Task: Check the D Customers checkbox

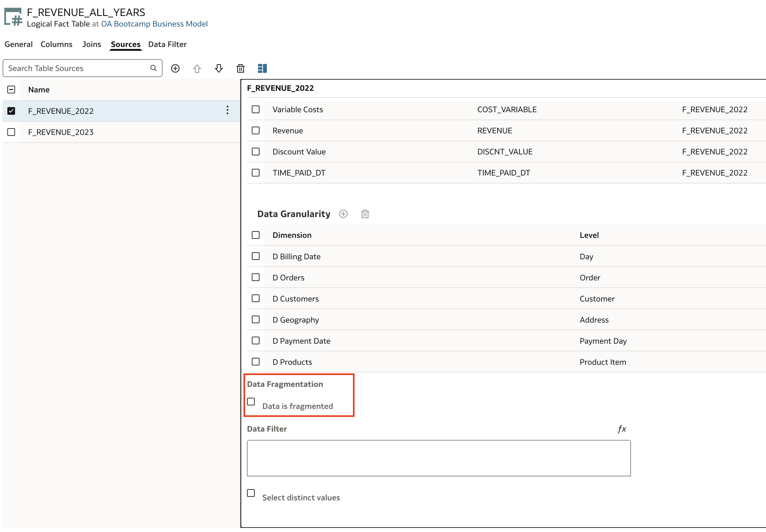Action: [x=256, y=298]
